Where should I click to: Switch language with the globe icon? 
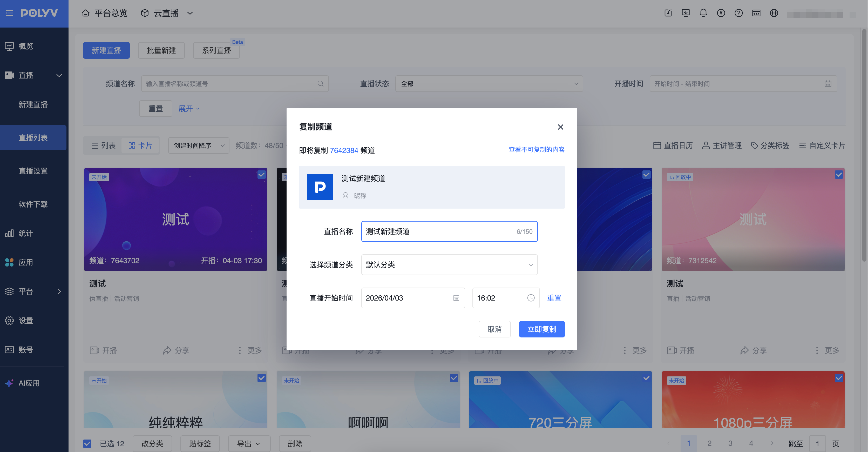774,13
